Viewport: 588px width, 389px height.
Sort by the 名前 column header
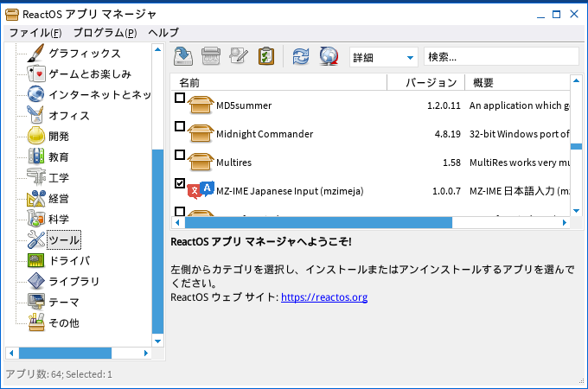pyautogui.click(x=279, y=82)
